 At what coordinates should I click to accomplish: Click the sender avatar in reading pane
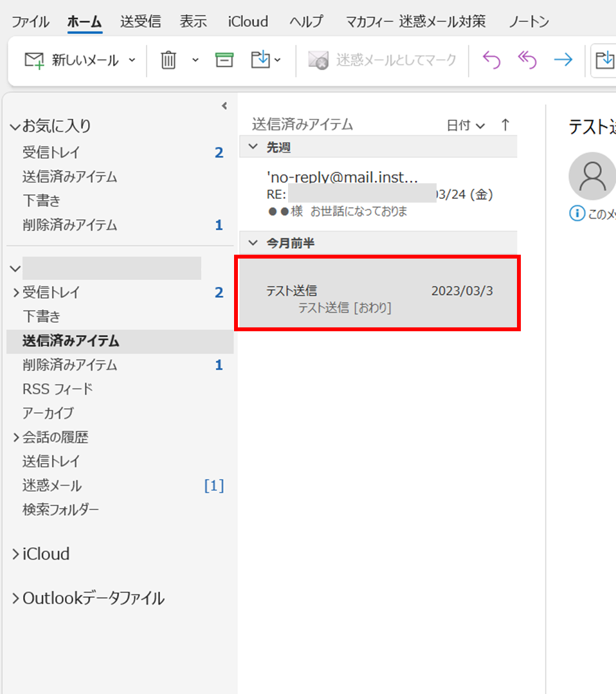[592, 176]
